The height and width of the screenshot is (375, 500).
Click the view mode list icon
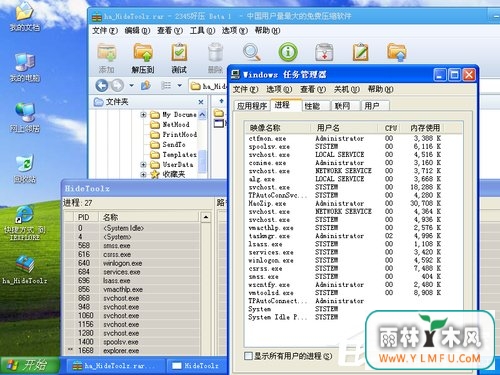(166, 86)
